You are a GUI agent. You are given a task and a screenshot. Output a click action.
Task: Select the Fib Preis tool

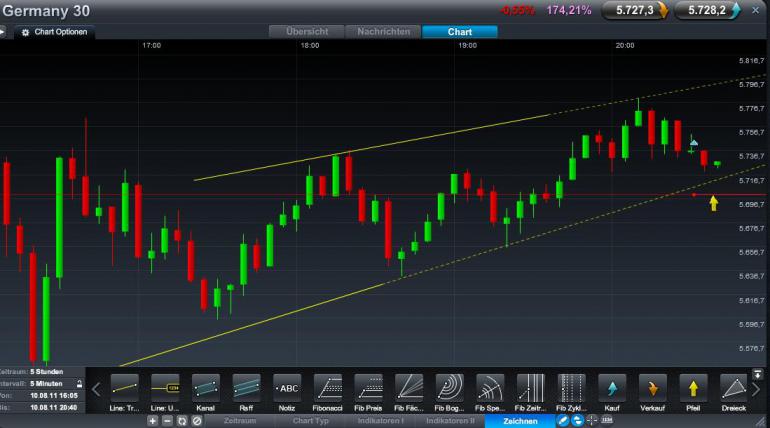pos(368,388)
